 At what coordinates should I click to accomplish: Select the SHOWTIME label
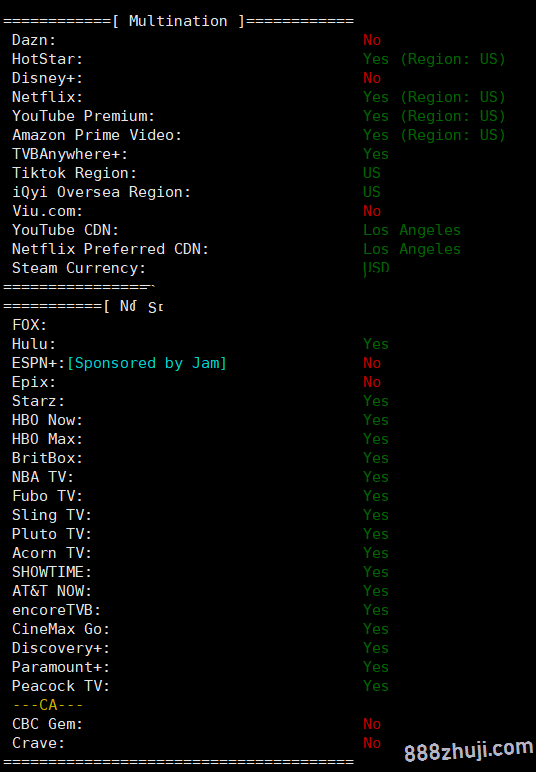52,572
